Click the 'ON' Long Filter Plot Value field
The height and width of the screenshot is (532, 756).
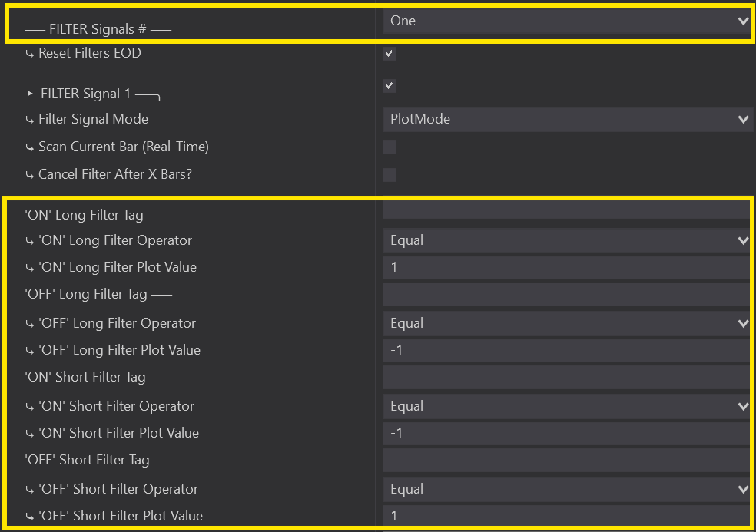(x=565, y=268)
